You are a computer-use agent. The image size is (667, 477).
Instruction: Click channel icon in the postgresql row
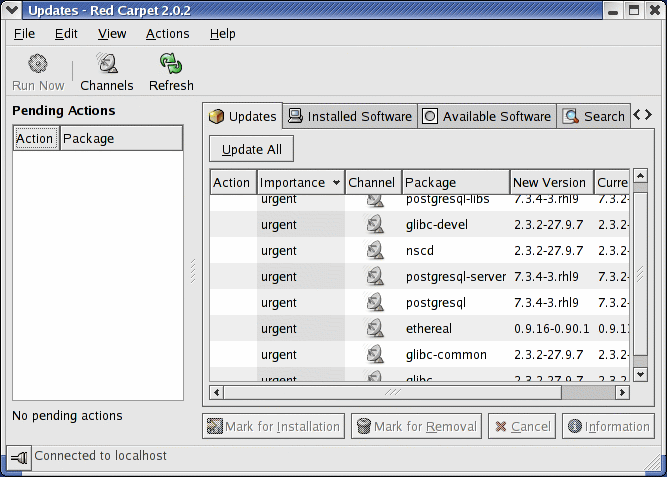375,303
